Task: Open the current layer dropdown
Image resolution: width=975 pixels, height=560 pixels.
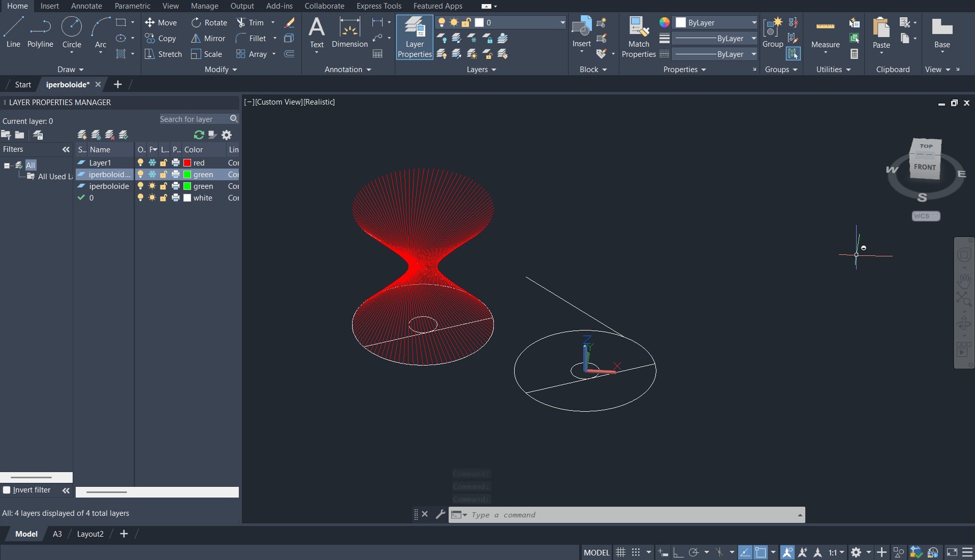Action: point(562,23)
